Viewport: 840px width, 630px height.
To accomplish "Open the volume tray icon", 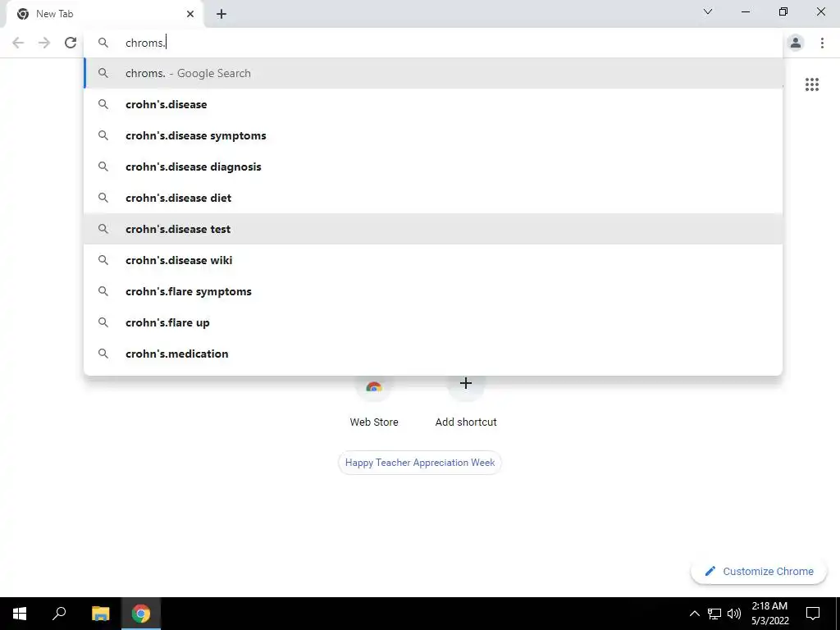I will tap(734, 614).
